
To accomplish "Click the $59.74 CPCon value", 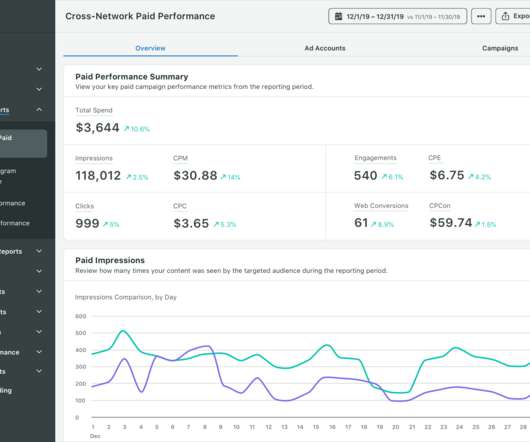I will point(451,223).
